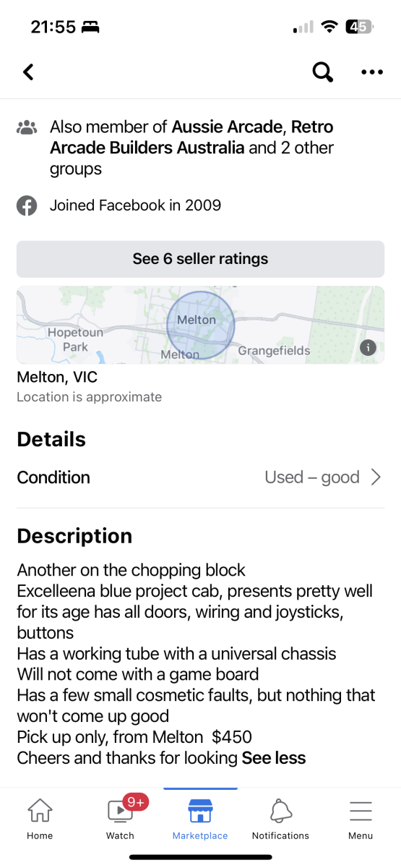Viewport: 401px width, 868px height.
Task: Open Watch tab with 9+ badge
Action: (x=121, y=817)
